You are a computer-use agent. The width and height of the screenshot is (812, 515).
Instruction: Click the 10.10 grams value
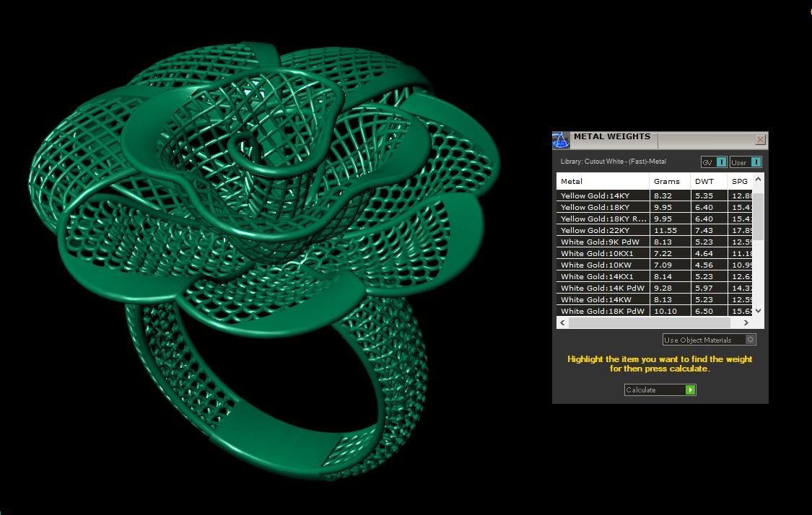point(665,311)
